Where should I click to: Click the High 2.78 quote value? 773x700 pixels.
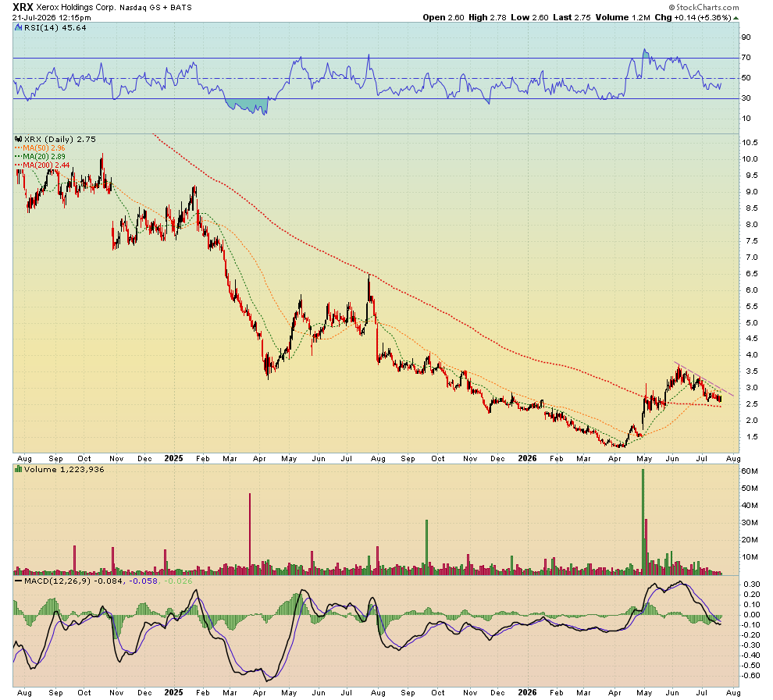[487, 17]
